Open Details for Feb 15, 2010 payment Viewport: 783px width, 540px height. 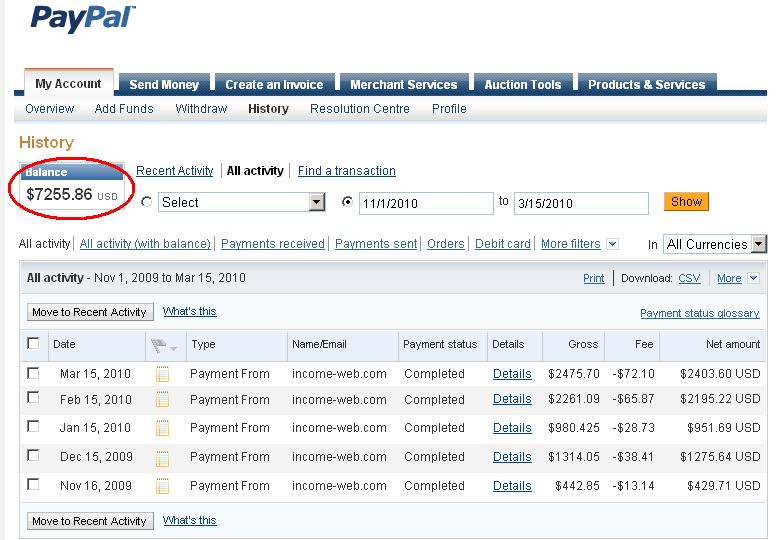pos(512,399)
